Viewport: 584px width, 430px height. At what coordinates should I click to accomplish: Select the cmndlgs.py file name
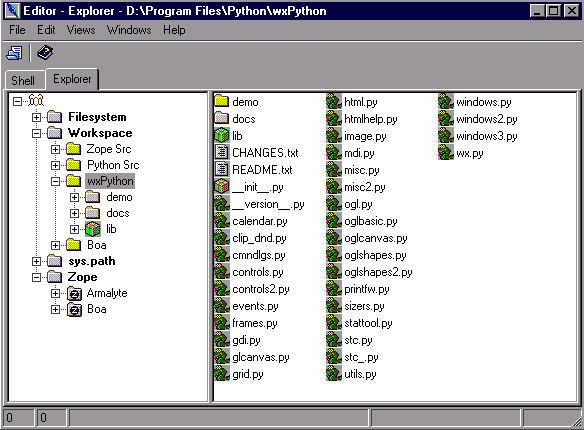tap(259, 255)
